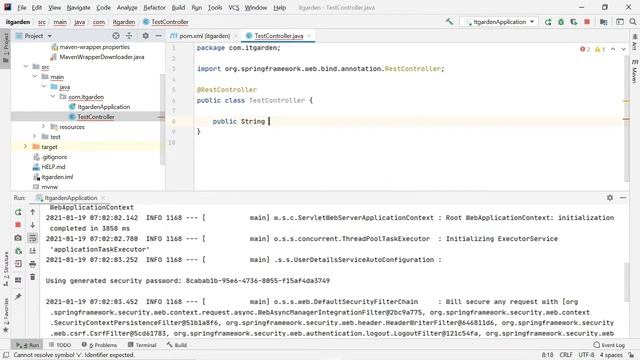Click the Search Everywhere magnifier icon
The width and height of the screenshot is (640, 360).
[633, 22]
